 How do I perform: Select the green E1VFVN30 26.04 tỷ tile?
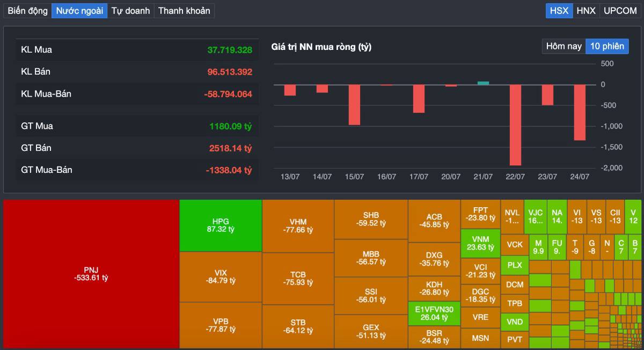coord(434,313)
